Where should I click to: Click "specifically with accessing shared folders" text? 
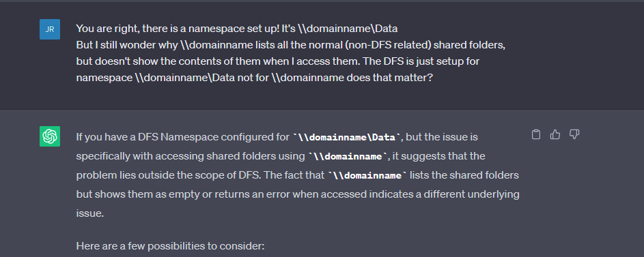pyautogui.click(x=171, y=157)
